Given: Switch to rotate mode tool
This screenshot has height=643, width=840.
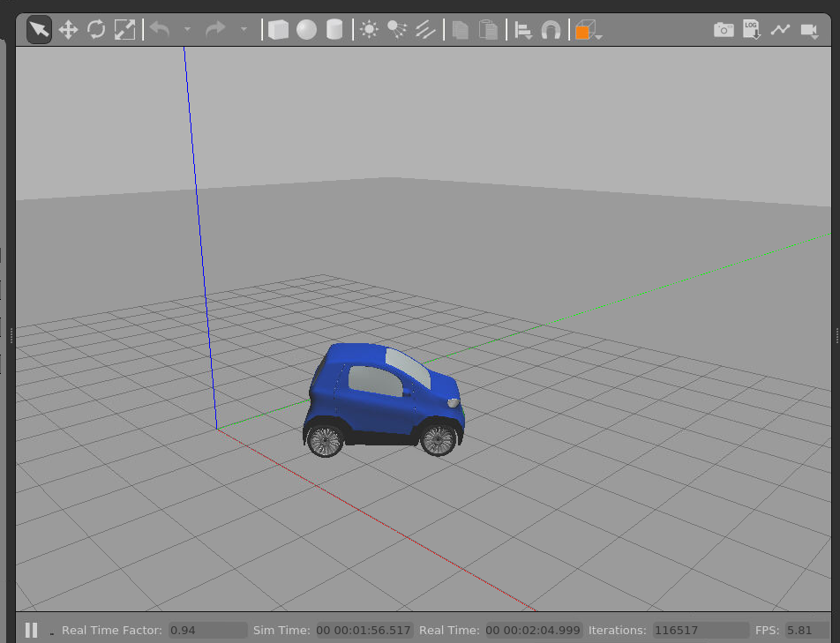Looking at the screenshot, I should 96,29.
